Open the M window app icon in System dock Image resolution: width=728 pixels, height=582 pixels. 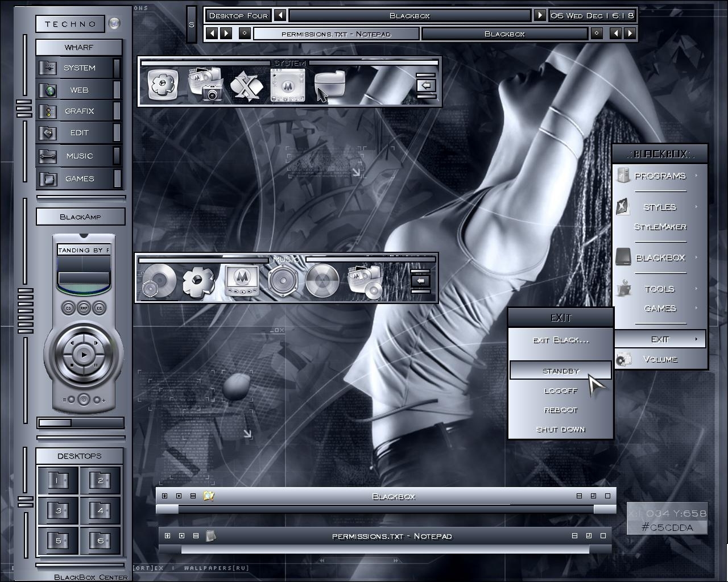288,86
